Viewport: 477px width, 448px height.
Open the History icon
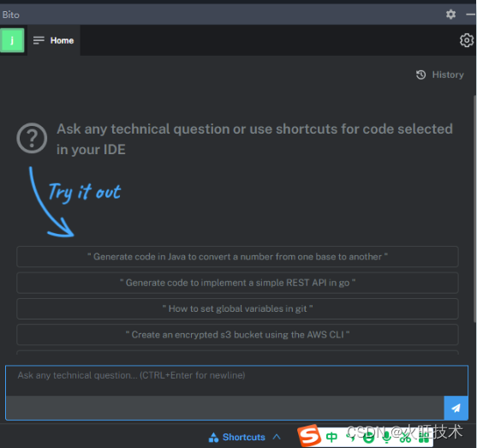click(420, 75)
